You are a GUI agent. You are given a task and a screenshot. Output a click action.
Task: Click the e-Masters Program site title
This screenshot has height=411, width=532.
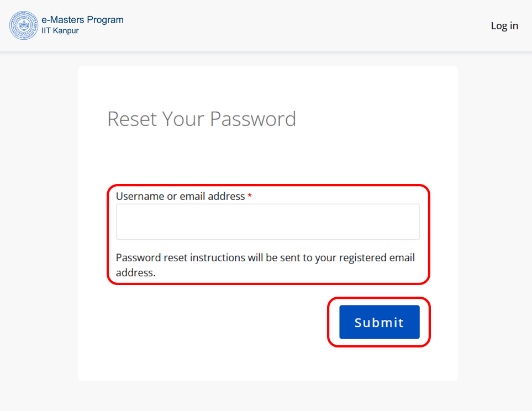(82, 20)
